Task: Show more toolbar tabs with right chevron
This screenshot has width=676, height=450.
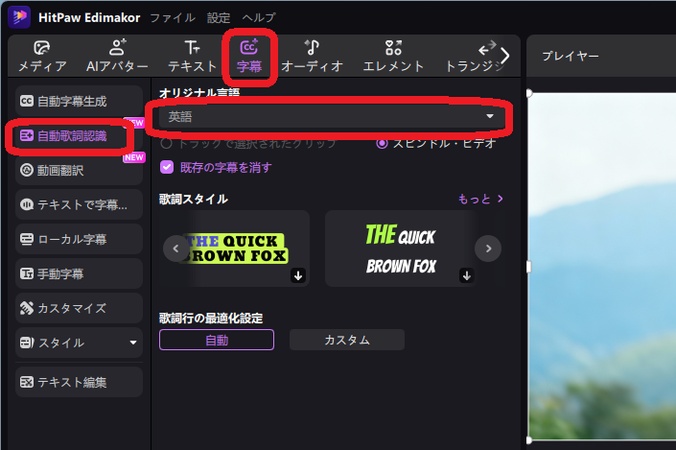Action: point(505,55)
